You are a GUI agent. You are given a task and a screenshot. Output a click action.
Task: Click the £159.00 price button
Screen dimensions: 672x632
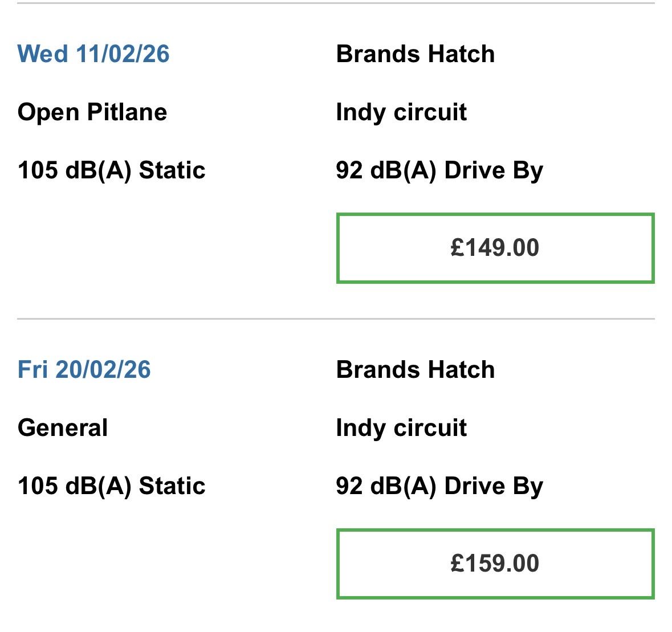(x=495, y=564)
